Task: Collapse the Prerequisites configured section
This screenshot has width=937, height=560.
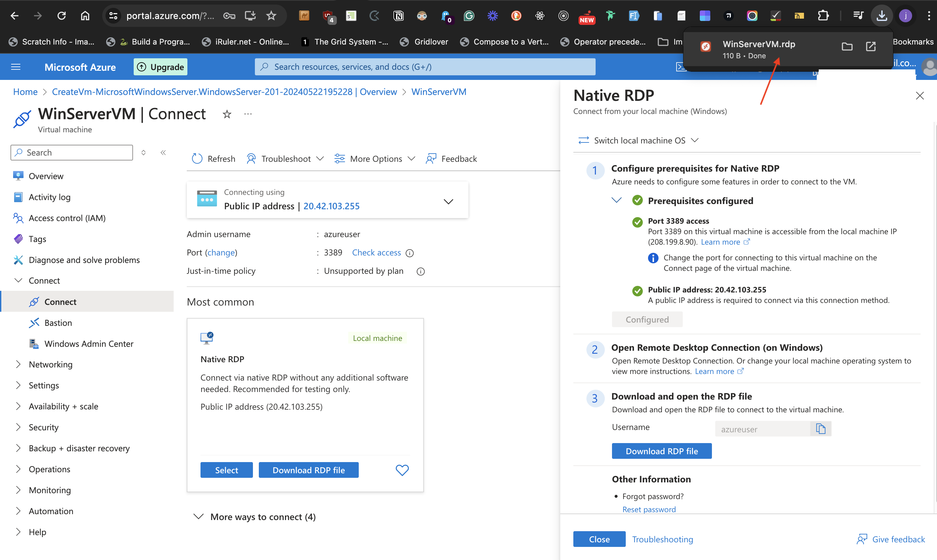Action: (x=616, y=200)
